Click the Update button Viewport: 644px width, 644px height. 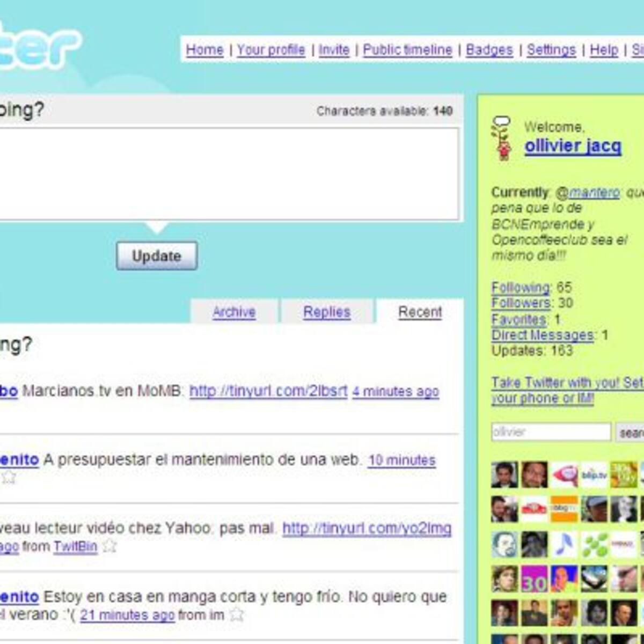click(x=157, y=256)
